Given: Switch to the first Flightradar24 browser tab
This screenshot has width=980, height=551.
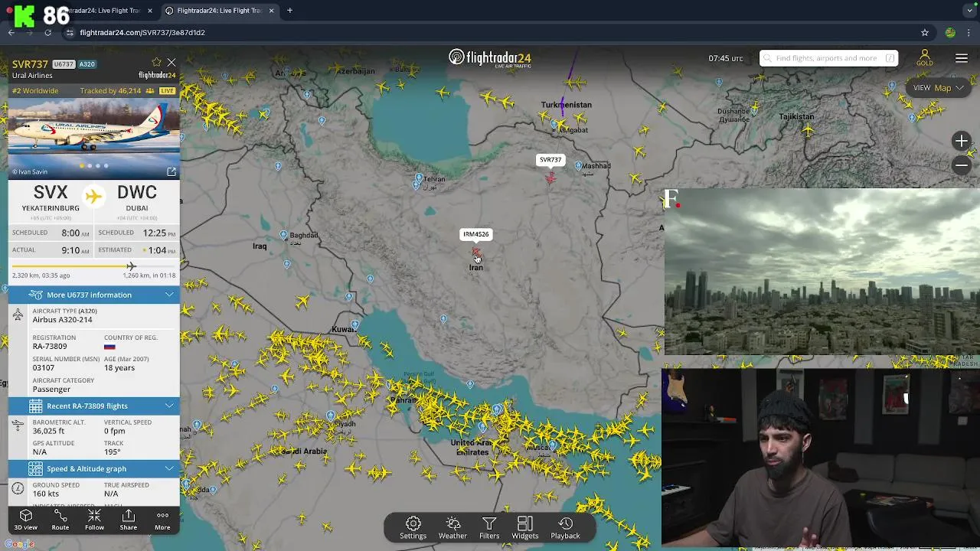Looking at the screenshot, I should pos(100,11).
